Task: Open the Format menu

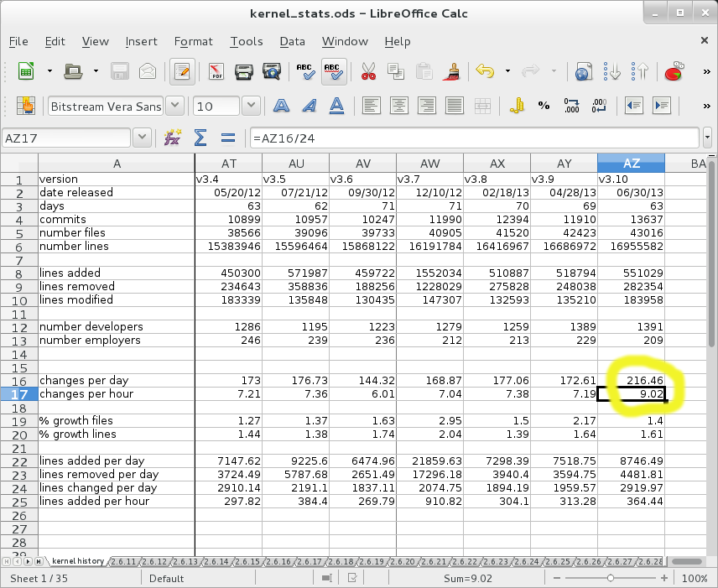Action: click(x=193, y=41)
